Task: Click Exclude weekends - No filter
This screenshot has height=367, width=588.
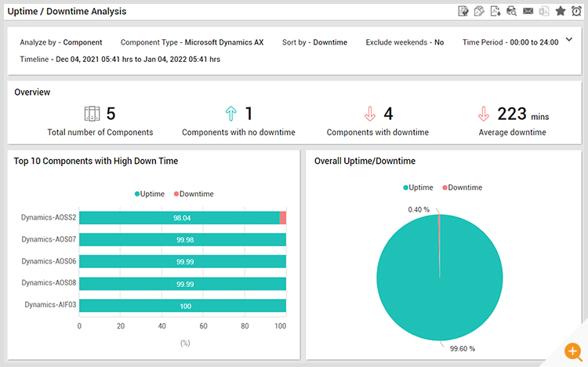Action: pos(405,42)
